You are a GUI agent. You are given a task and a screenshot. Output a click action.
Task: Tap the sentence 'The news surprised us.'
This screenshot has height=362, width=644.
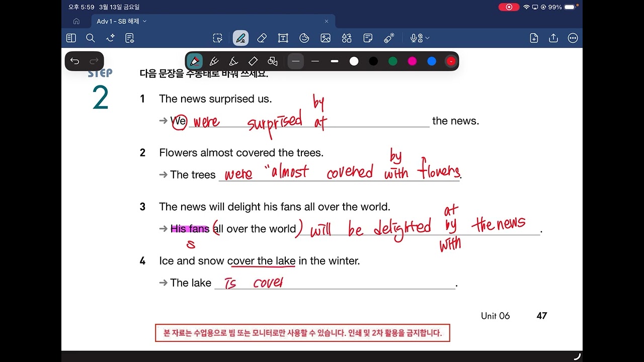point(215,99)
